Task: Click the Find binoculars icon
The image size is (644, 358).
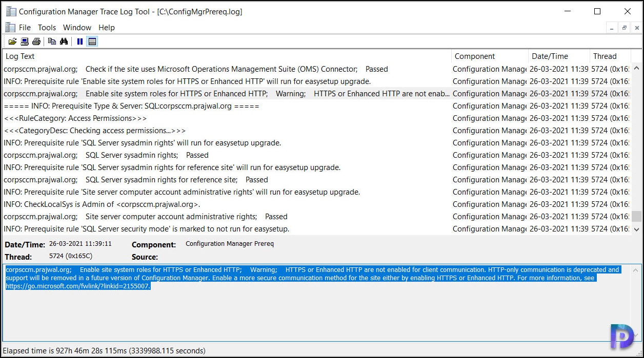Action: click(x=64, y=41)
